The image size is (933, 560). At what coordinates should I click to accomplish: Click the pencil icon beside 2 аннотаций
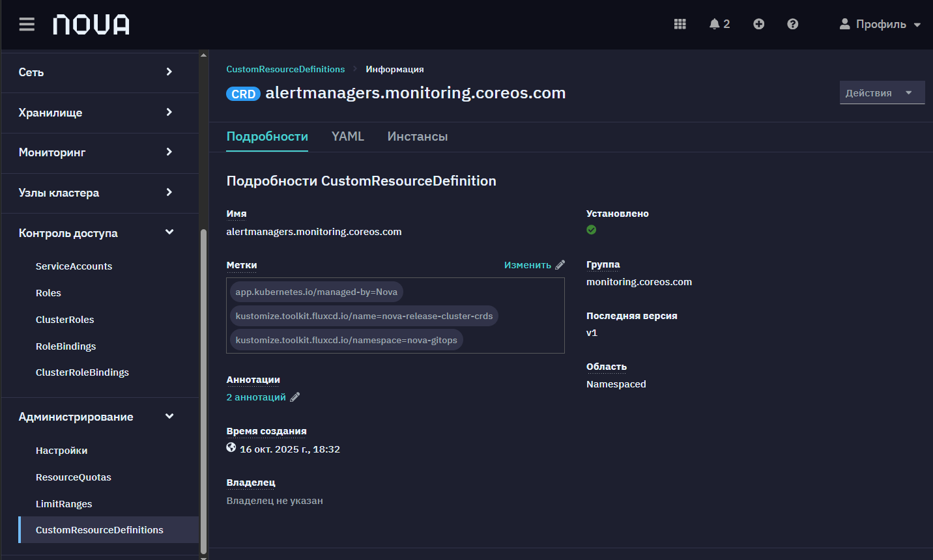[x=295, y=397]
